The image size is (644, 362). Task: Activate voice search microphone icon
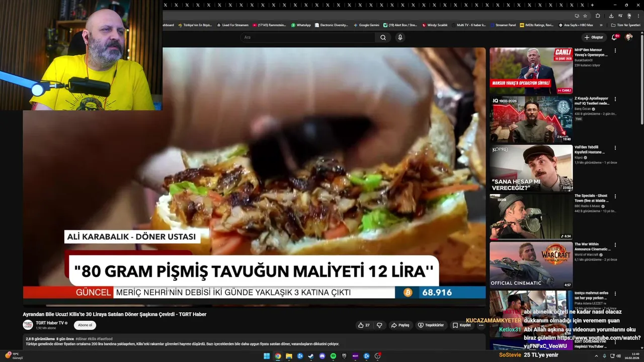400,37
